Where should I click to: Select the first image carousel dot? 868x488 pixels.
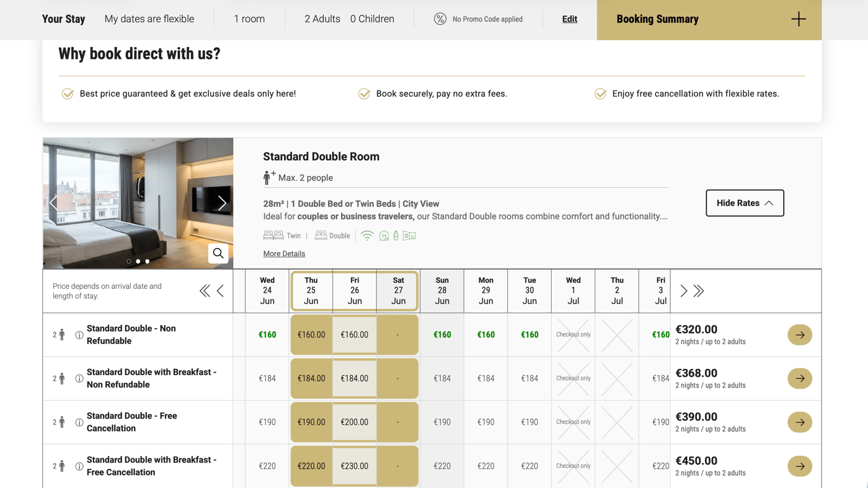[129, 261]
